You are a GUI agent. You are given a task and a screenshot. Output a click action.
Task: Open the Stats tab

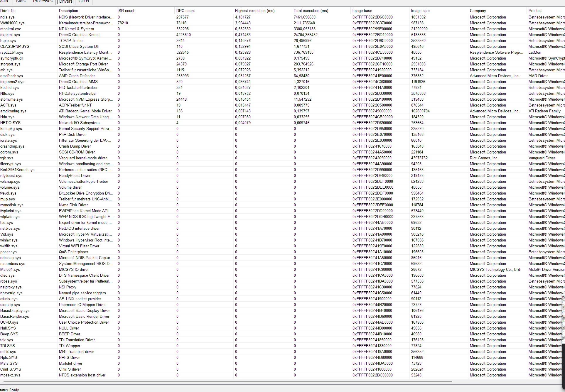[x=21, y=1]
